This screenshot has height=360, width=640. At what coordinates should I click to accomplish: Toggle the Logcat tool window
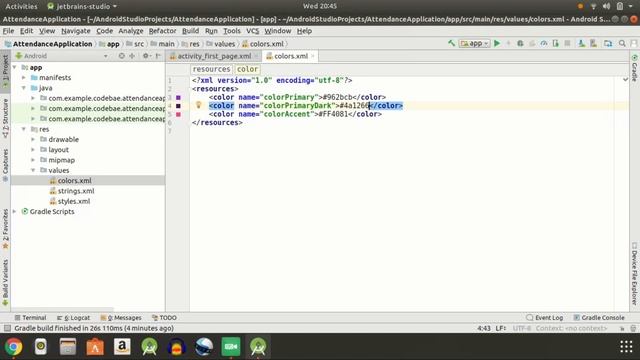[73, 318]
